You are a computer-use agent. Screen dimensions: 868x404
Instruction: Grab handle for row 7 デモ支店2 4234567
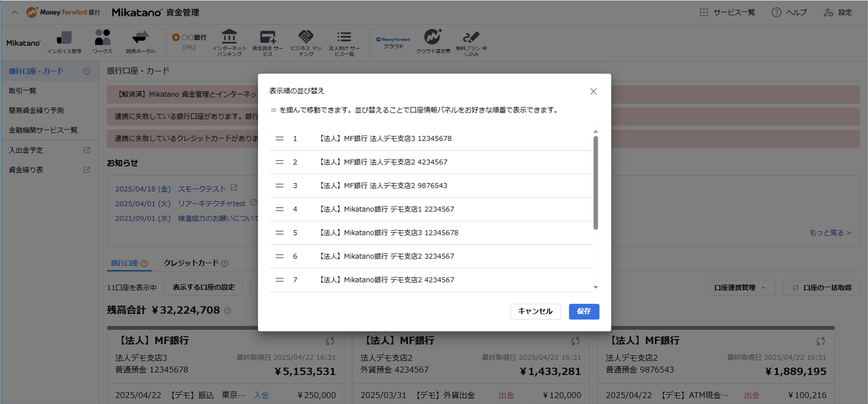click(279, 280)
